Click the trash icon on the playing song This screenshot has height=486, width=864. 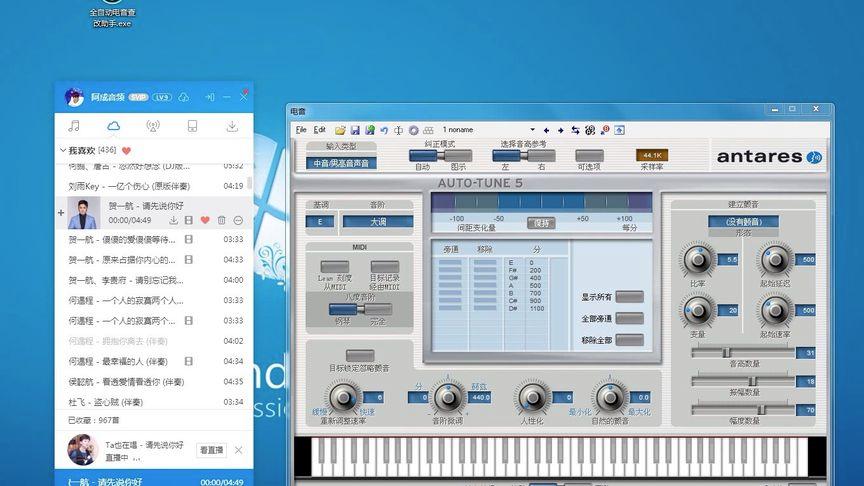(221, 220)
